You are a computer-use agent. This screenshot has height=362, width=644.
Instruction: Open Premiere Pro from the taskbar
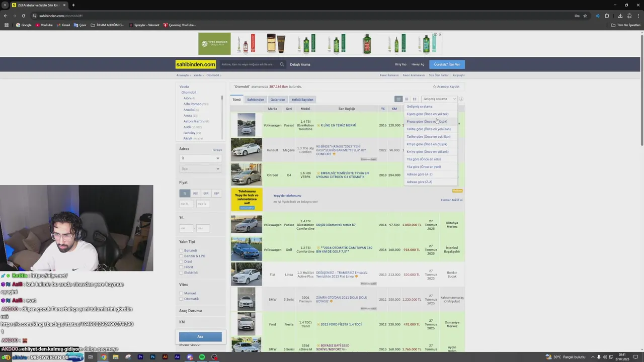[x=140, y=357]
